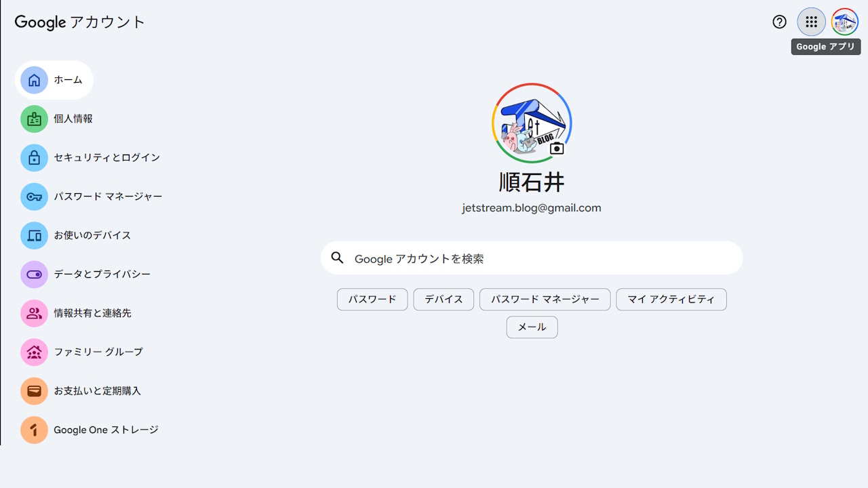
Task: Select the マイ アクティビティ chip
Action: point(671,299)
